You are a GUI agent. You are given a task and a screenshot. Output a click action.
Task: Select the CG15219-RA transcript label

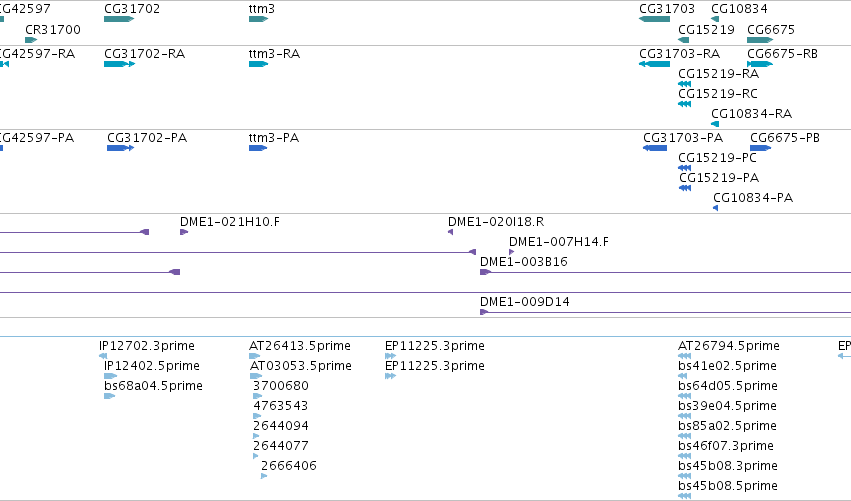719,74
